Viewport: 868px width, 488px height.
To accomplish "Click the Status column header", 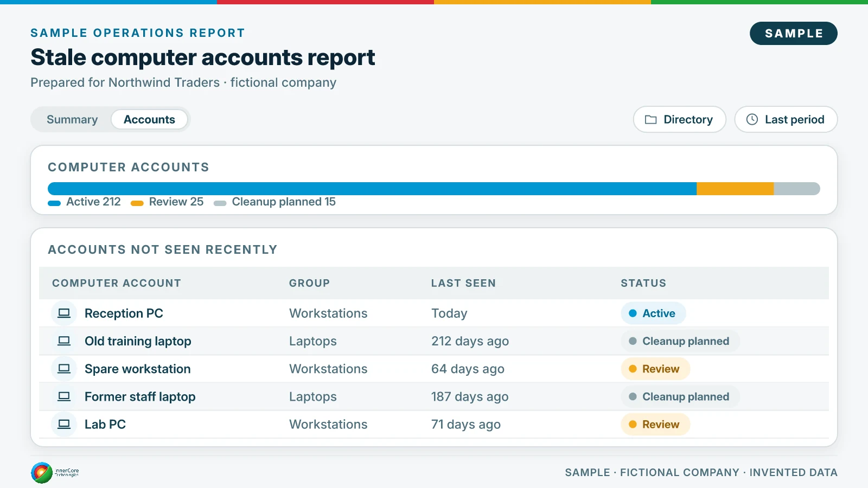I will (643, 283).
